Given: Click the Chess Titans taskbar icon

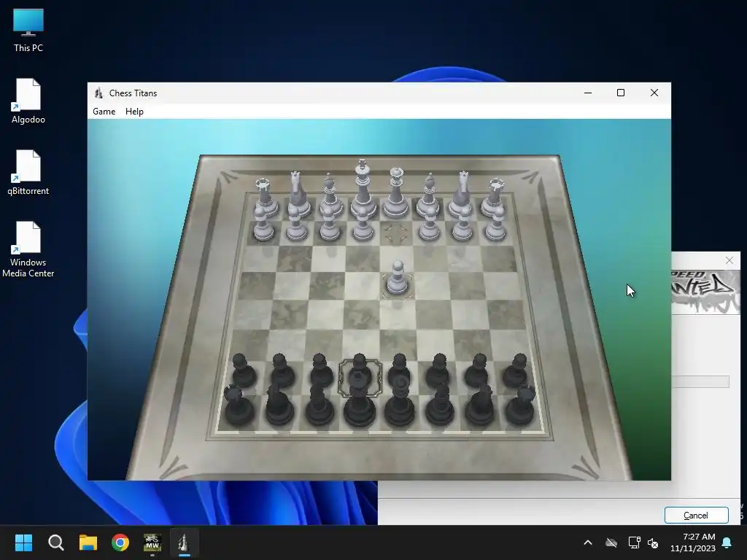Looking at the screenshot, I should 185,542.
